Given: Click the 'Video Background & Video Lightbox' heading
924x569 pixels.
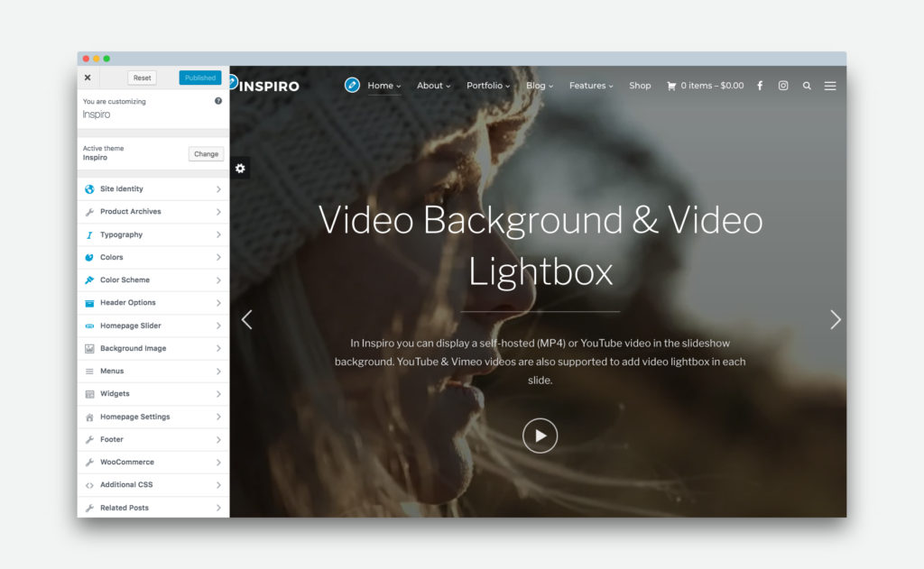Looking at the screenshot, I should 541,246.
